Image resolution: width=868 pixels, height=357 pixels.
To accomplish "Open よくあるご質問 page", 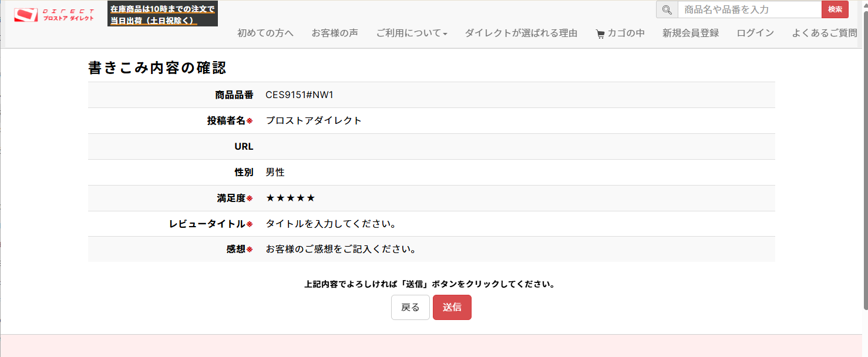I will 825,33.
